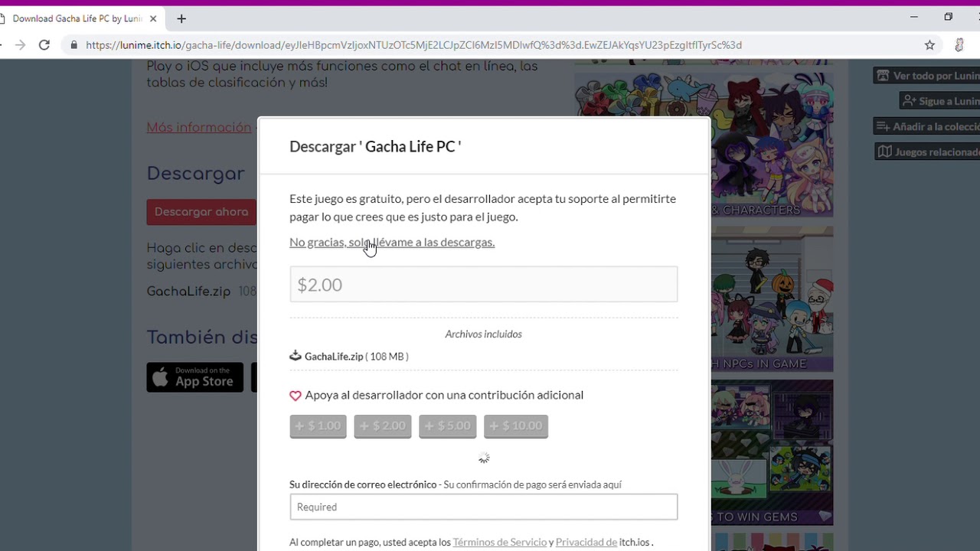980x551 pixels.
Task: Click the heart icon beside Apoya al desarrollador
Action: 296,396
